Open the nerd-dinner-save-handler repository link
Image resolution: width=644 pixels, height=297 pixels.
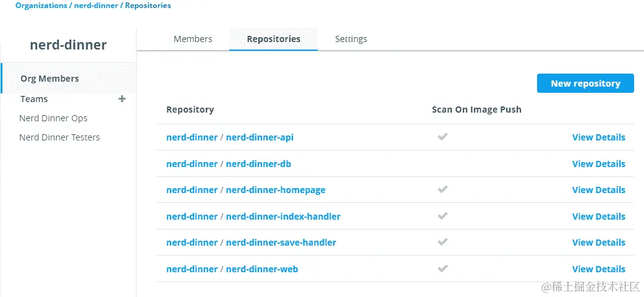click(x=281, y=243)
